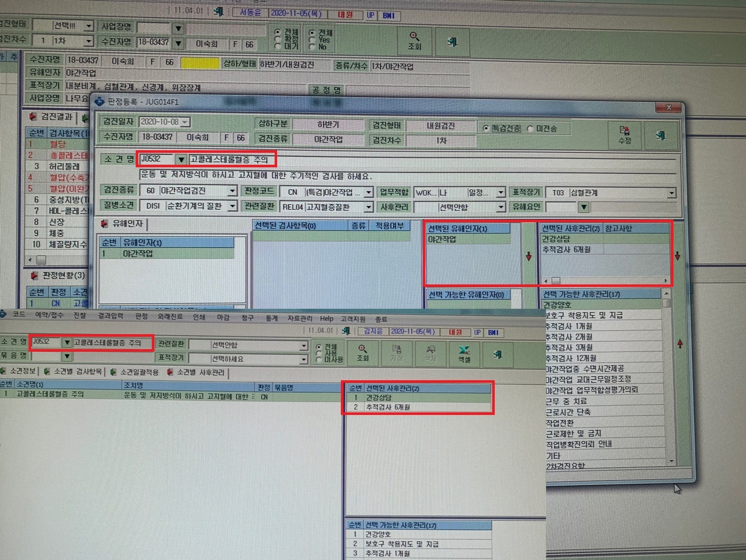This screenshot has height=560, width=746.
Task: Click the 저장 save icon
Action: (x=397, y=353)
